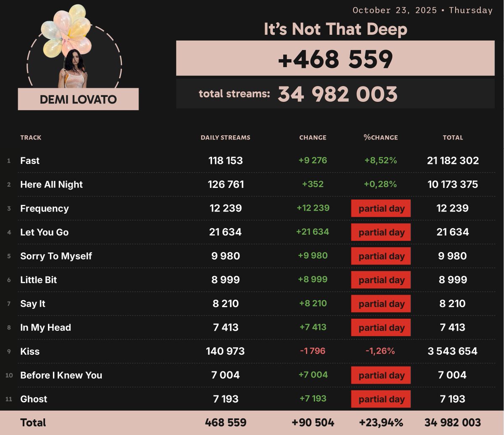Click Kiss total 3 543 654

tap(453, 351)
